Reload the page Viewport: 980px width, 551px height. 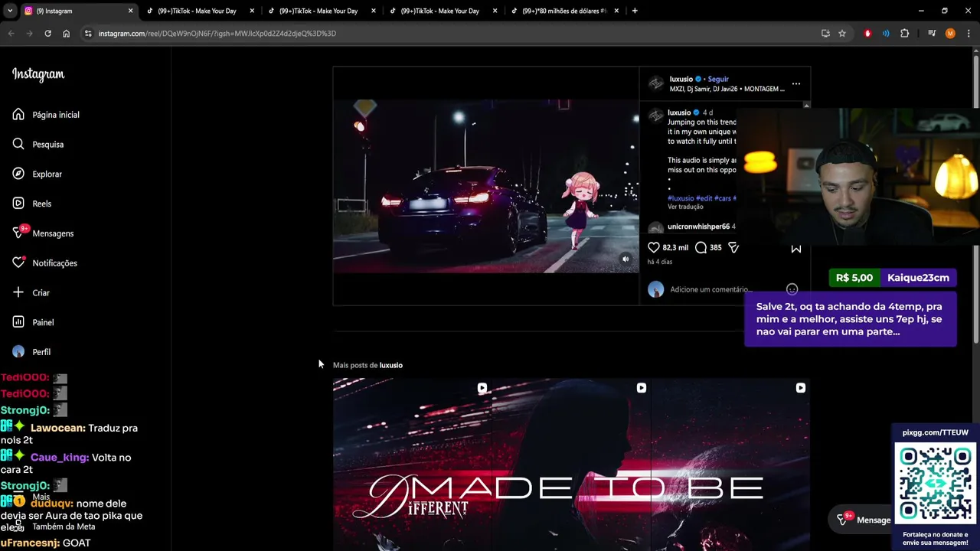[47, 34]
